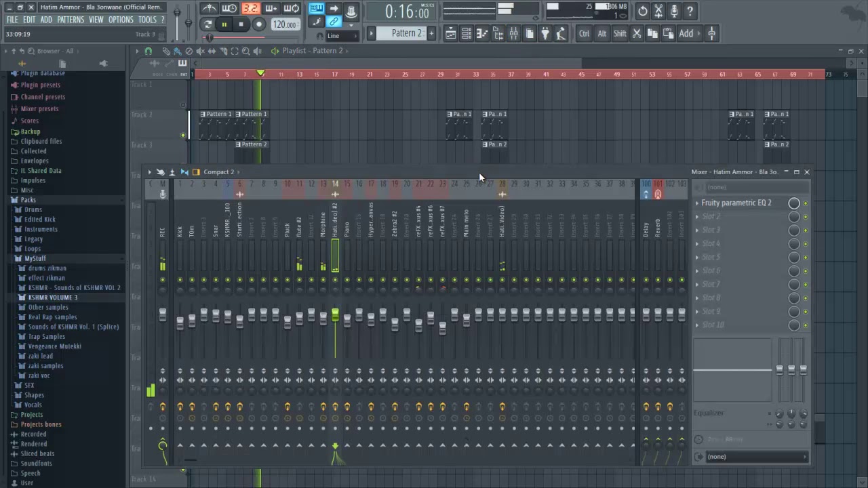Click the scissors Cut toolbar icon

pyautogui.click(x=637, y=33)
